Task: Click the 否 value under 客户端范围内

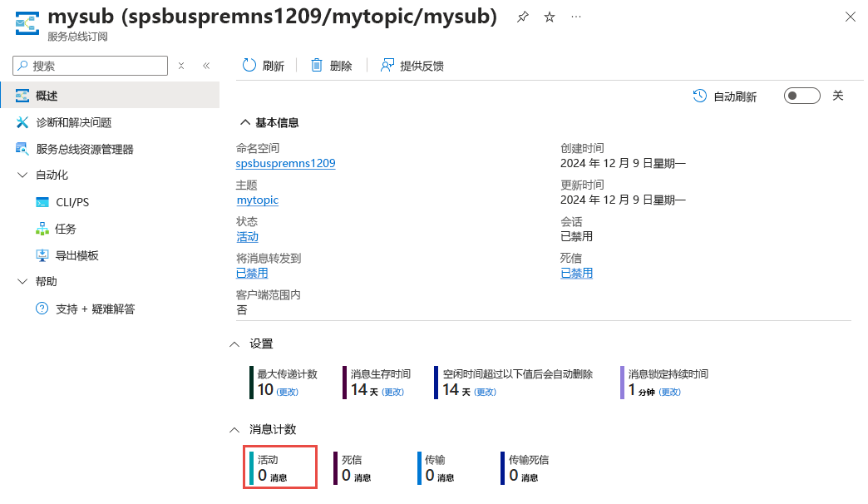Action: (242, 310)
